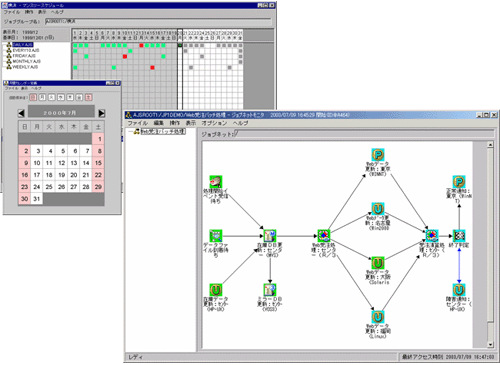Open 表示 menu in Jobnet Monitor window
The height and width of the screenshot is (365, 500).
pyautogui.click(x=191, y=123)
